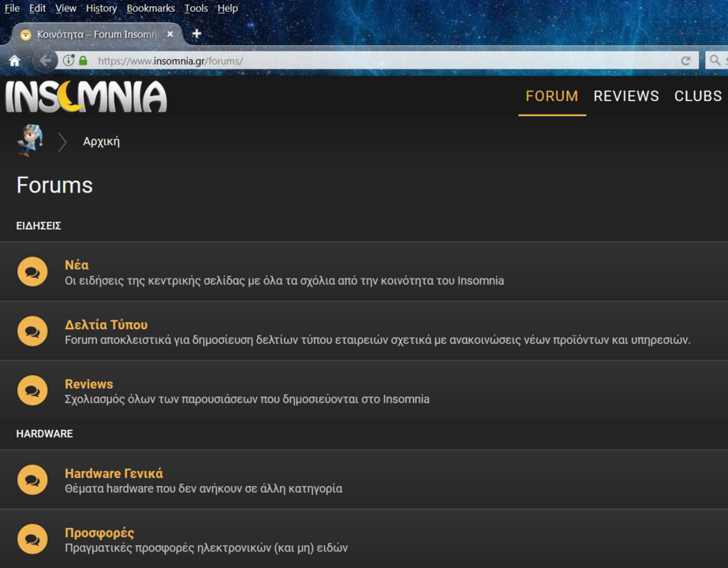Click the description 'Πραγματικές προσφορές ηλεκτρονικών...'
This screenshot has height=568, width=728.
click(206, 548)
